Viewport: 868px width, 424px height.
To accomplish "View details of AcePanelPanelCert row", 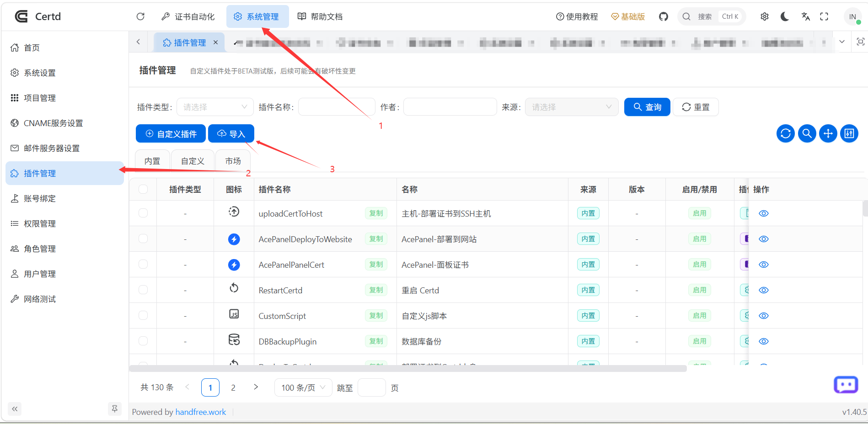I will click(x=764, y=265).
